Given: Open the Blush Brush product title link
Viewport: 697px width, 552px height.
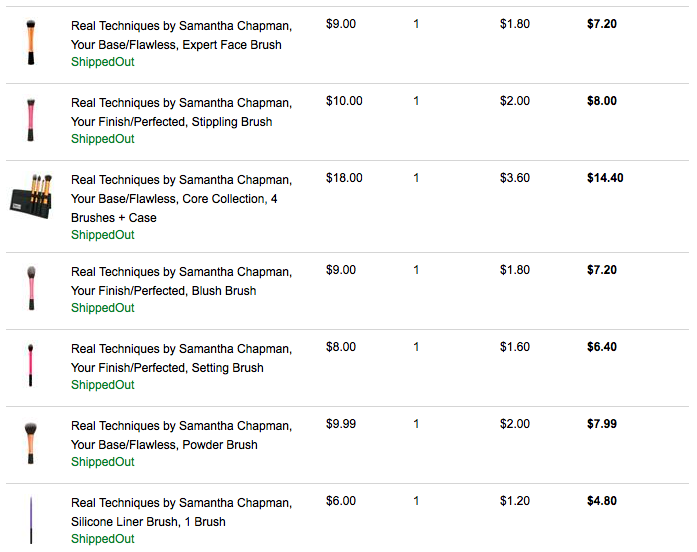Looking at the screenshot, I should (x=181, y=280).
